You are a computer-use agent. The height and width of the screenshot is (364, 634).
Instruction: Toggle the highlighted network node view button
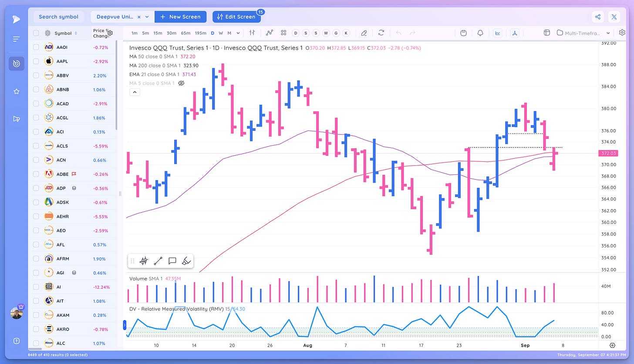click(x=514, y=33)
